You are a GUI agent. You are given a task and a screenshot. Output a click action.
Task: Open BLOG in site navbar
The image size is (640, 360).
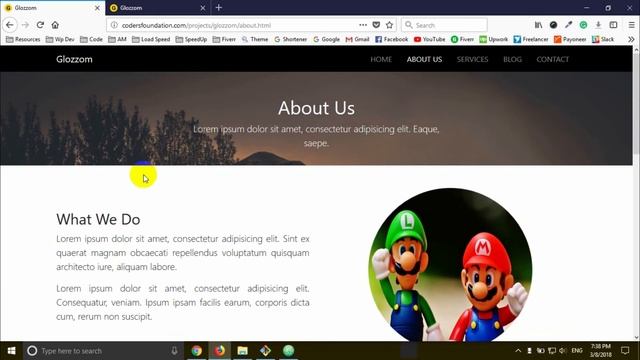(512, 59)
